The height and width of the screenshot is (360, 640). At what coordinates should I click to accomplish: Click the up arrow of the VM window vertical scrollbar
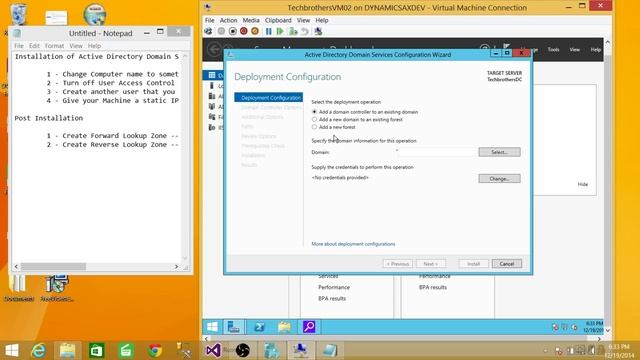pos(608,42)
